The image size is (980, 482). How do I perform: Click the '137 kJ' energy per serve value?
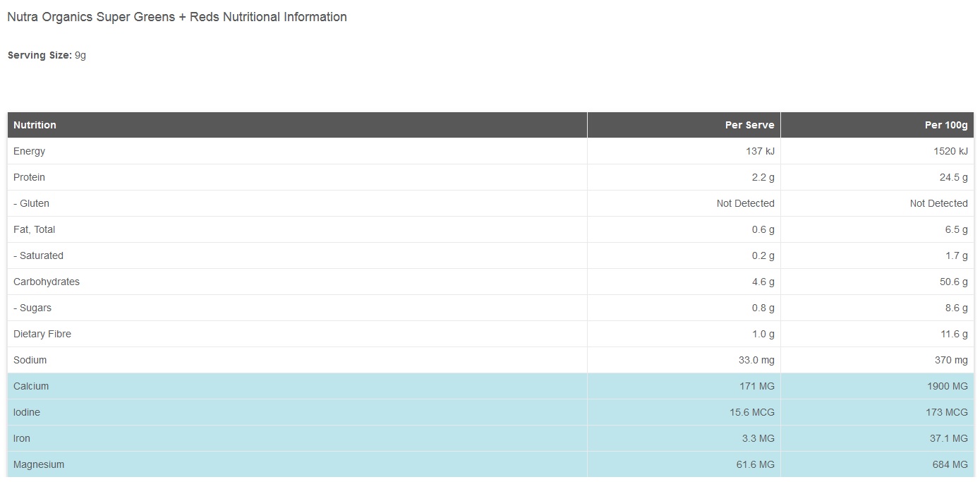760,151
